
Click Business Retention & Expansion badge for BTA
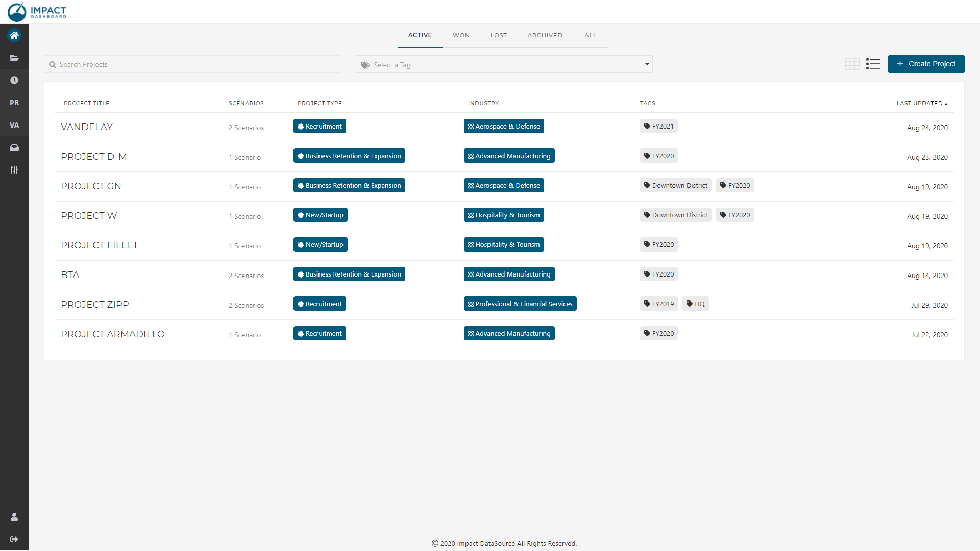pos(349,274)
